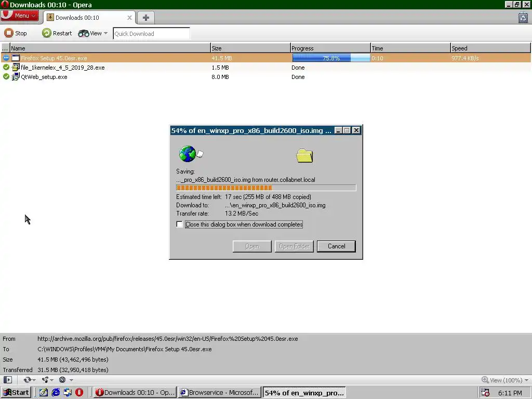The width and height of the screenshot is (532, 399).
Task: Sort downloads by Time column
Action: 410,48
